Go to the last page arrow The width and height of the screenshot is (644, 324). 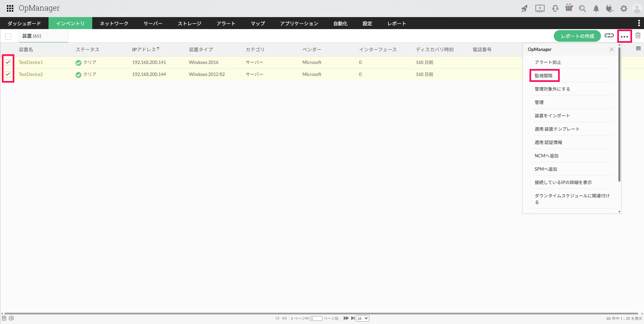pos(353,318)
